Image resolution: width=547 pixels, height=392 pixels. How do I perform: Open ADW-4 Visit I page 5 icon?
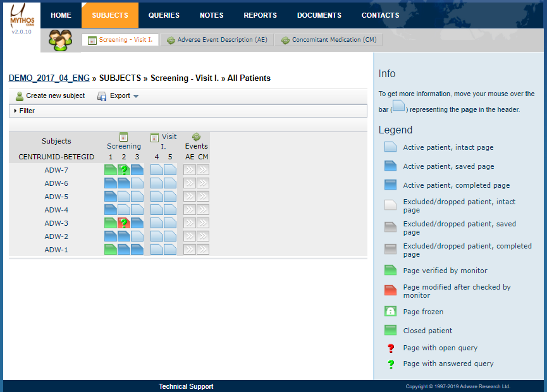pyautogui.click(x=170, y=210)
